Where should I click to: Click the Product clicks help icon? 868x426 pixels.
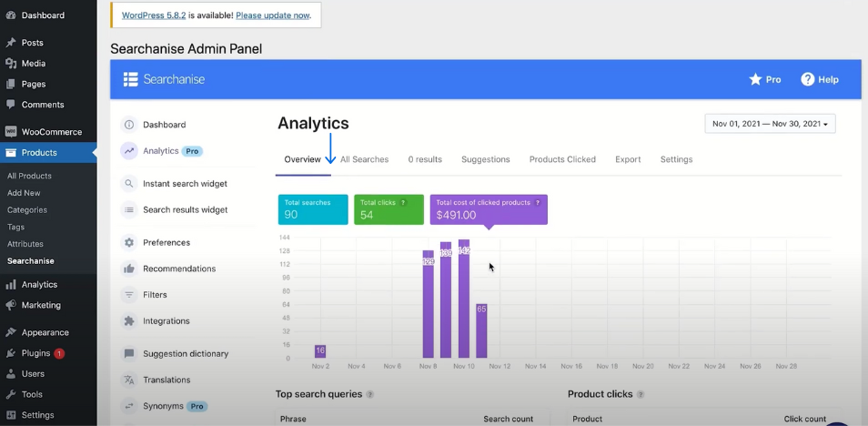(640, 394)
